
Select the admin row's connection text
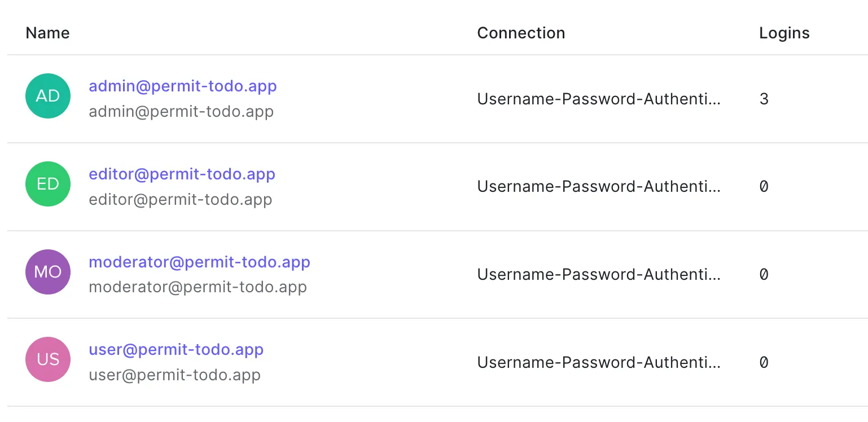(599, 99)
